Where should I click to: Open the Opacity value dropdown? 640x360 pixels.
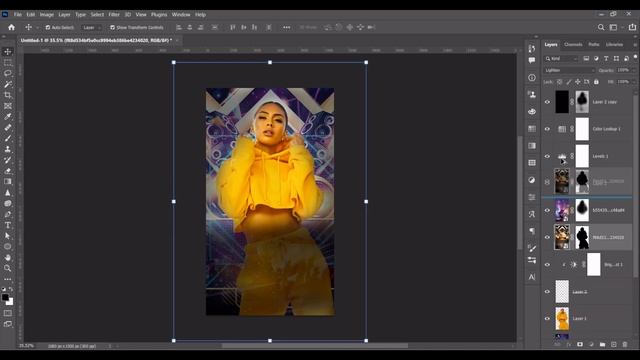pos(633,70)
